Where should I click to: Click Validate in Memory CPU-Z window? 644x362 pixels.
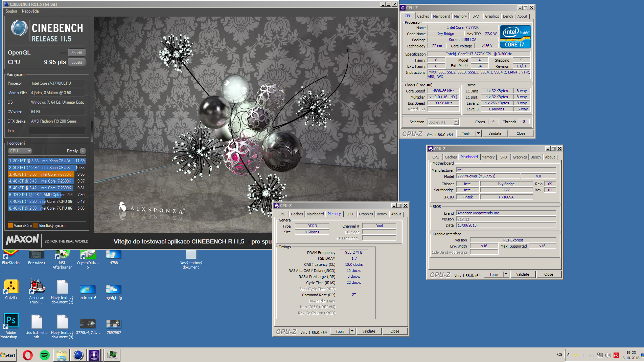pos(369,332)
